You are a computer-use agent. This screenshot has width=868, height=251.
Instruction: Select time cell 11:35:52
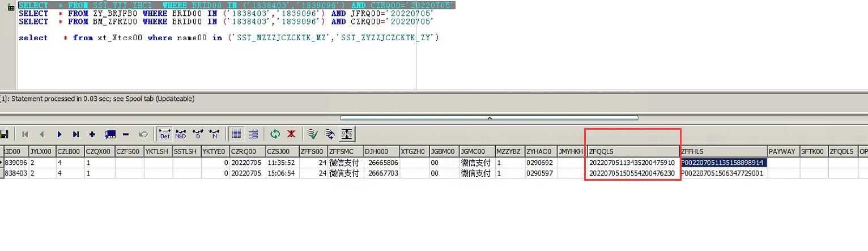282,163
